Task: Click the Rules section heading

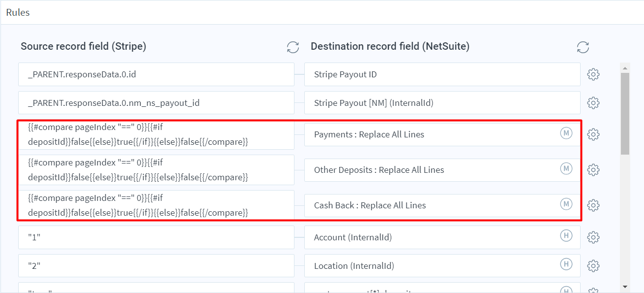Action: point(18,12)
